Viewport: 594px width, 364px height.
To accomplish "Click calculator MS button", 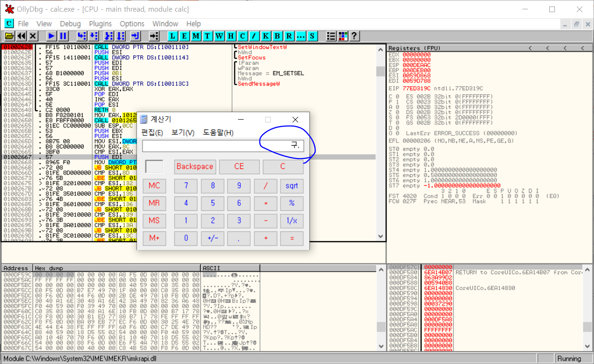I will pyautogui.click(x=154, y=221).
